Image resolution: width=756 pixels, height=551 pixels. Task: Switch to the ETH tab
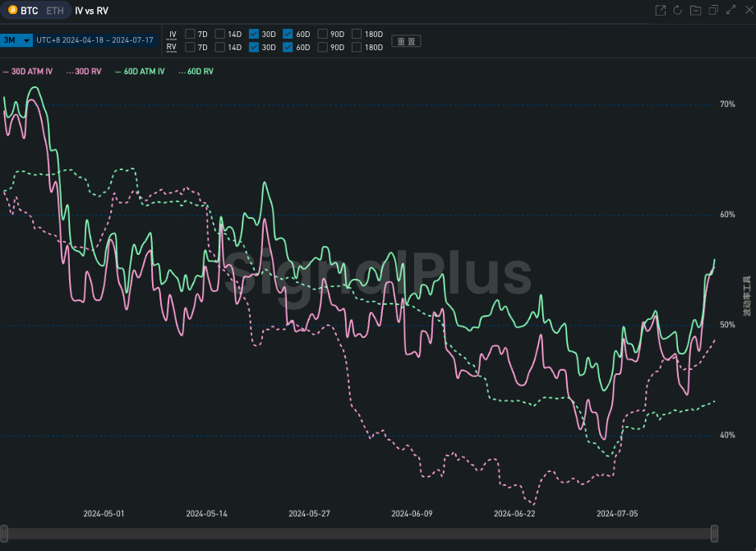coord(54,11)
